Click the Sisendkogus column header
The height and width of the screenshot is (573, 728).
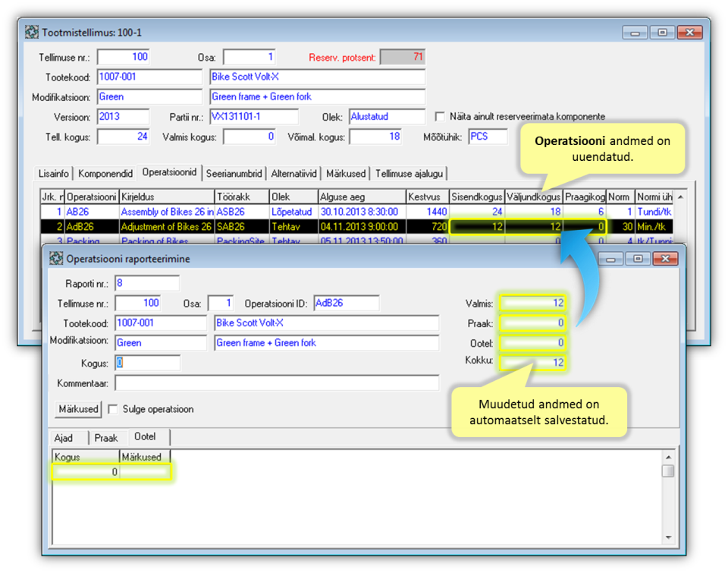click(477, 197)
